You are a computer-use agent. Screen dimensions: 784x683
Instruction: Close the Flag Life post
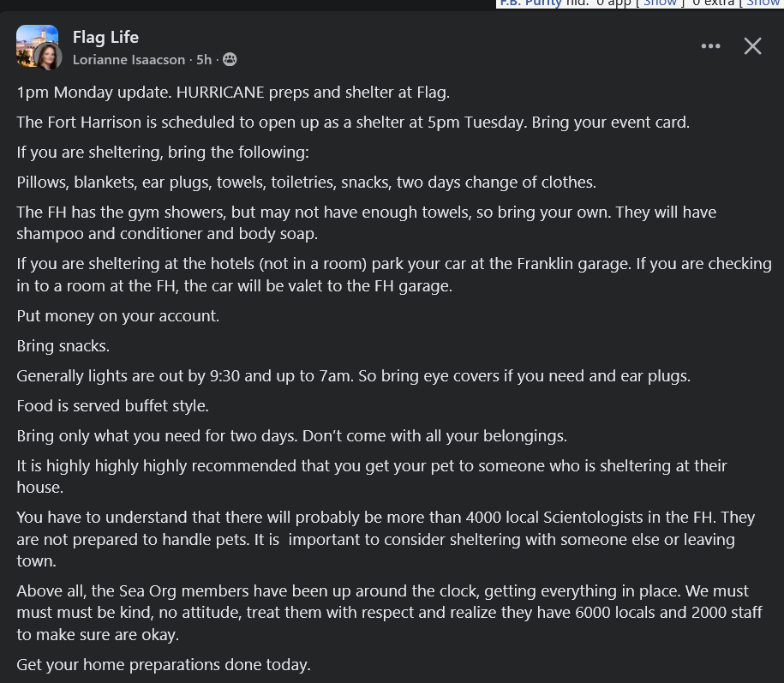tap(752, 46)
